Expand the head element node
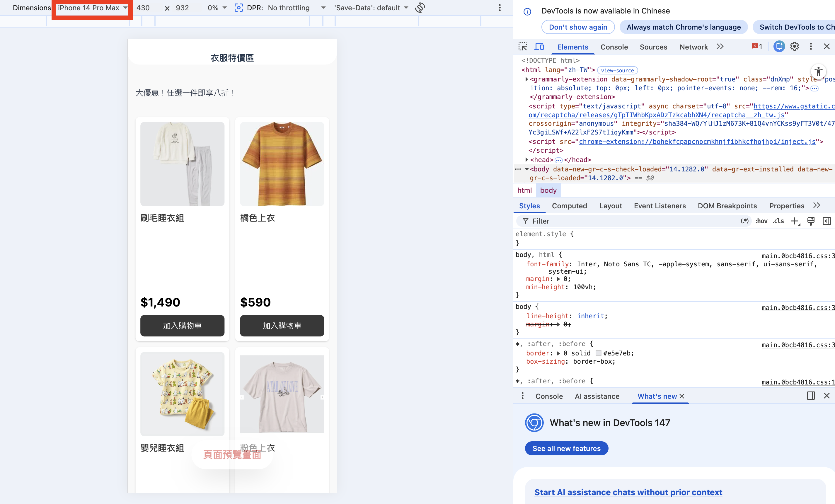Viewport: 835px width, 504px height. tap(526, 160)
